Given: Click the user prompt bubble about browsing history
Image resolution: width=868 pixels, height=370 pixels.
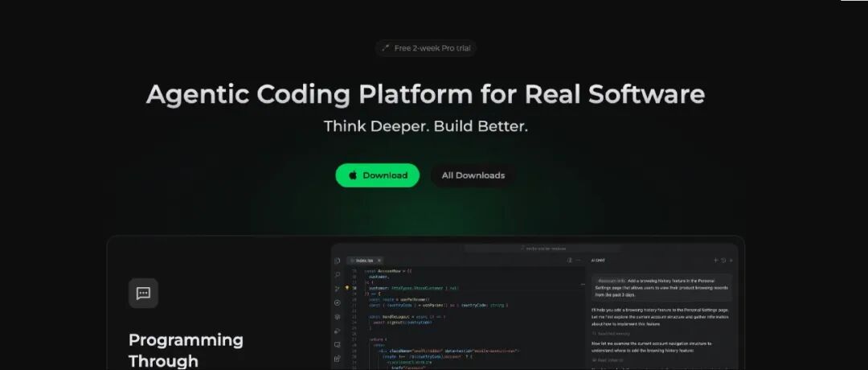Looking at the screenshot, I should [662, 287].
